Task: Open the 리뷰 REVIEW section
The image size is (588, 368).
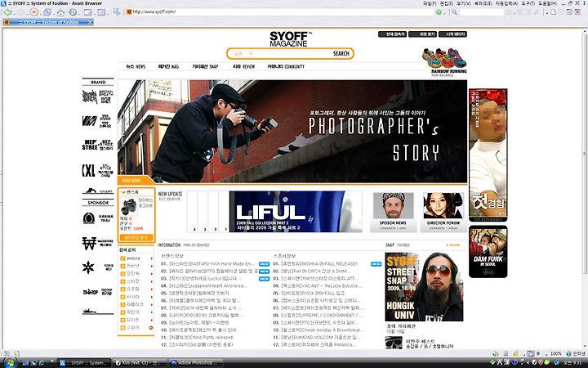Action: [243, 66]
